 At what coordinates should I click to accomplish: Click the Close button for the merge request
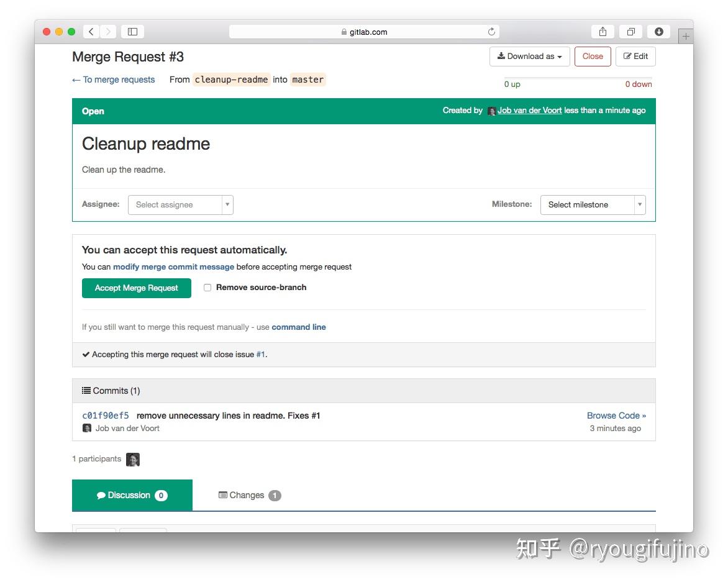point(592,56)
